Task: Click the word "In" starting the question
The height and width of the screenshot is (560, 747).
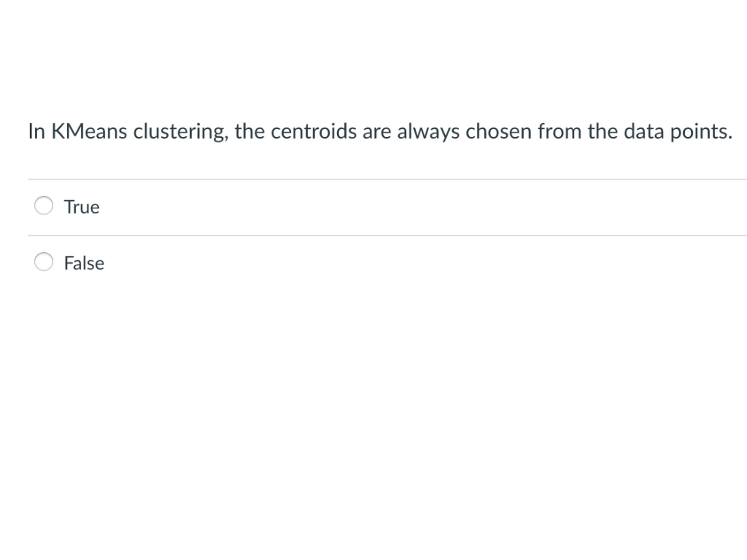Action: [36, 131]
